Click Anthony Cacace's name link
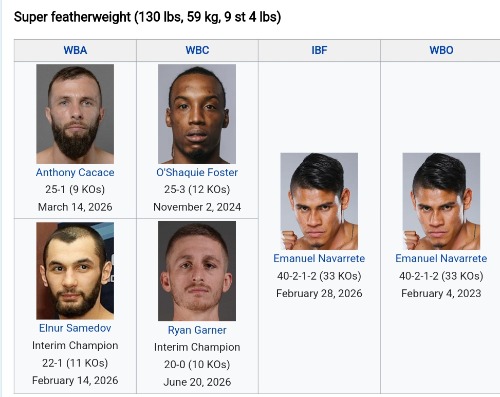Screen dimensions: 500x397 pos(75,172)
